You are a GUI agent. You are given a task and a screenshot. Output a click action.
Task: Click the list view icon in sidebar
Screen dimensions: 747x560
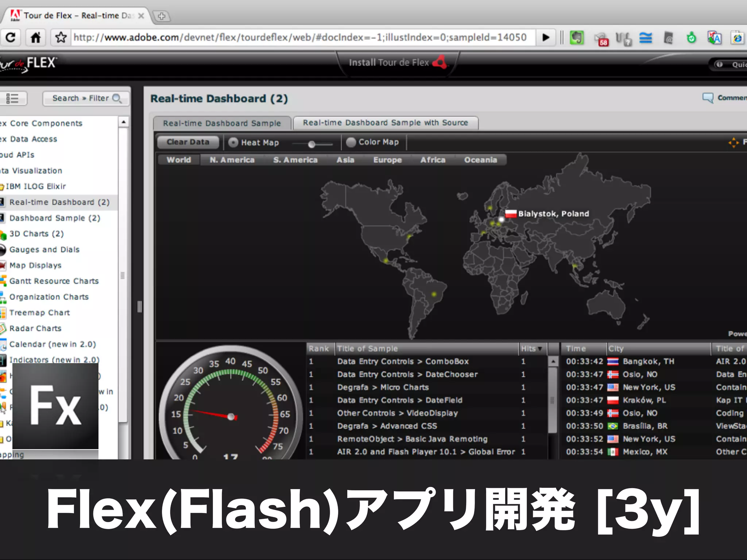pos(12,98)
